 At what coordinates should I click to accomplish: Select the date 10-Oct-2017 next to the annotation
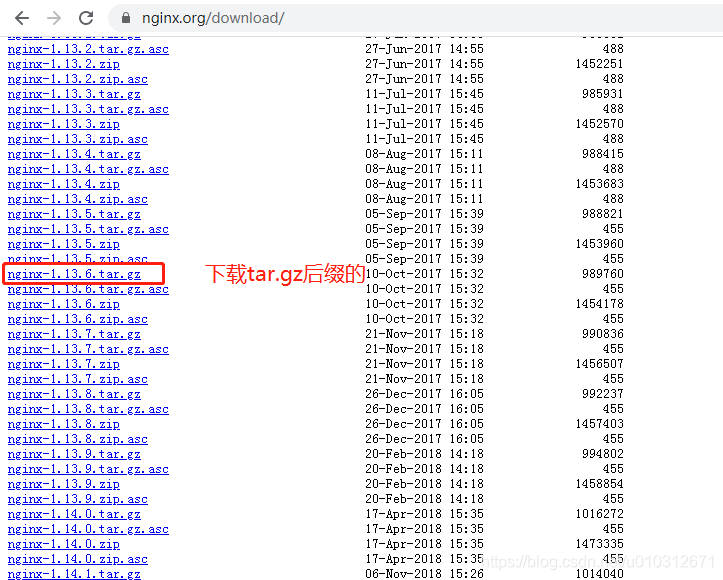coord(403,273)
